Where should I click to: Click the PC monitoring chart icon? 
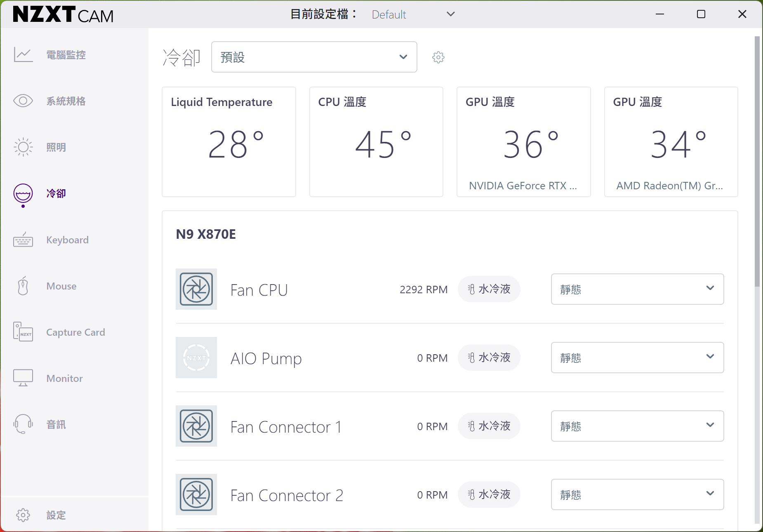click(23, 55)
